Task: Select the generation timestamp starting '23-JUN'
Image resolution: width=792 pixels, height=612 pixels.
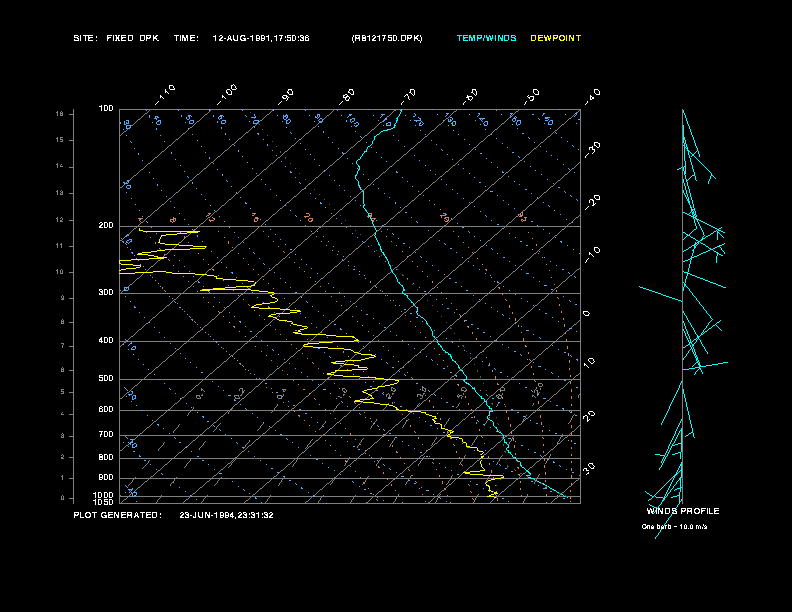Action: coord(226,515)
